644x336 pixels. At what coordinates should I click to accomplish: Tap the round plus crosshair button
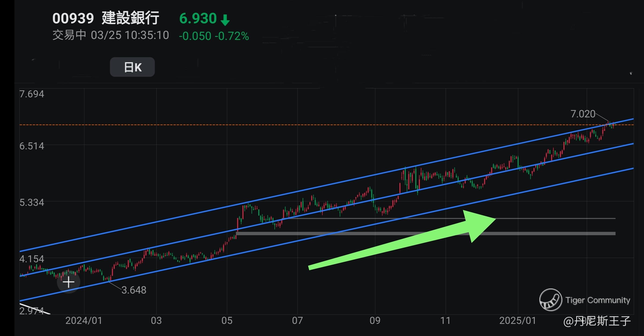(68, 282)
